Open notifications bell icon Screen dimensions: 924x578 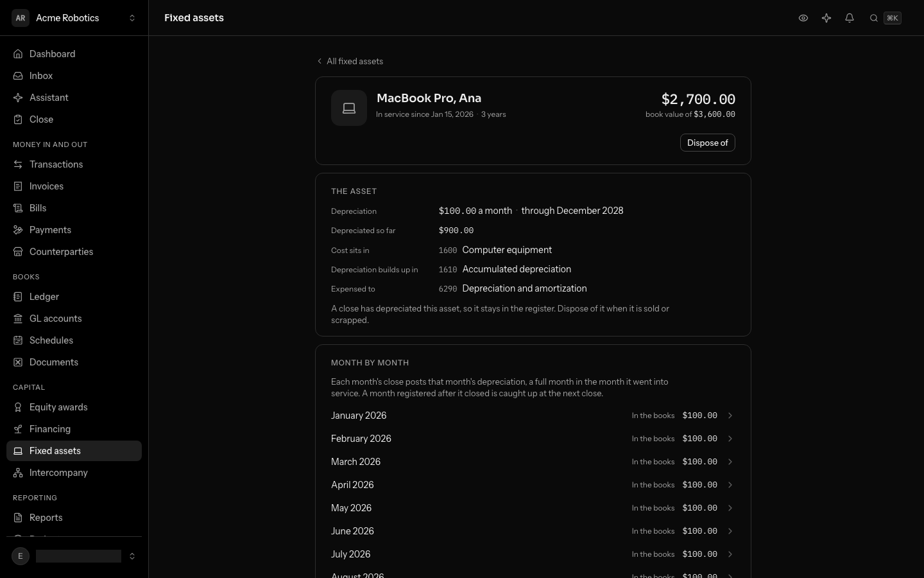[850, 18]
